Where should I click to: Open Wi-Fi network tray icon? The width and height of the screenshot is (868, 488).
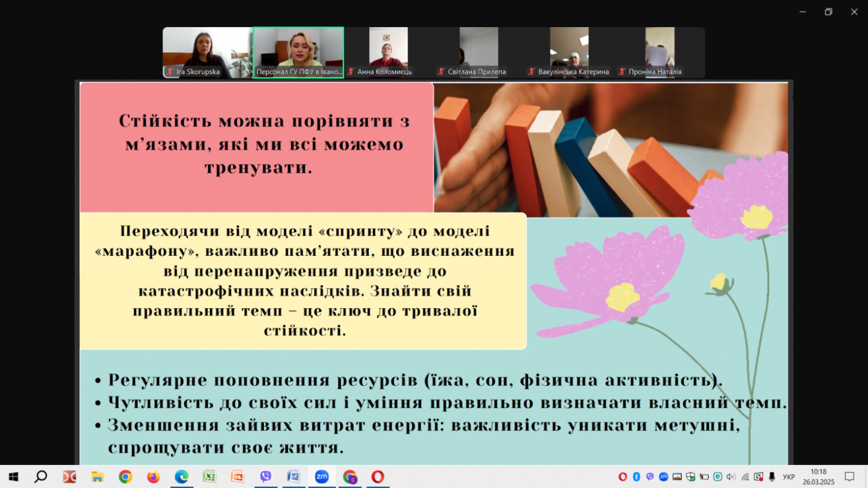(x=746, y=477)
